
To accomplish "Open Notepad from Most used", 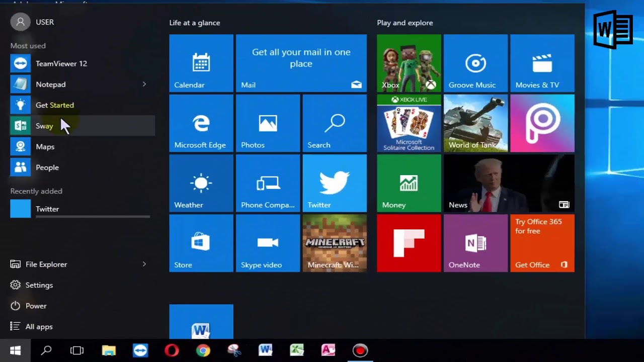I will point(83,84).
